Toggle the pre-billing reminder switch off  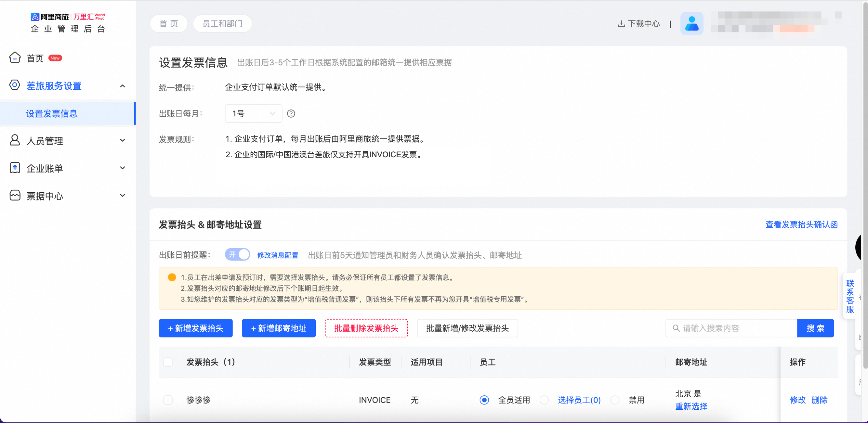click(238, 255)
